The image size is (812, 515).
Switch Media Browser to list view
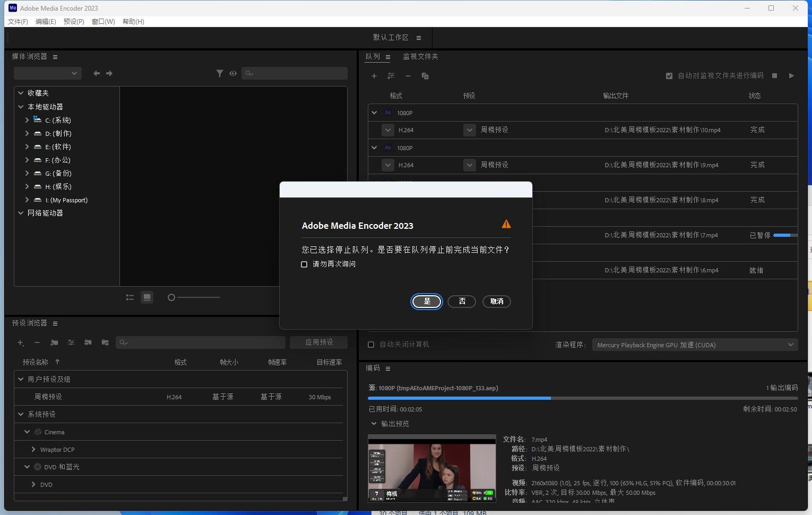click(x=130, y=297)
